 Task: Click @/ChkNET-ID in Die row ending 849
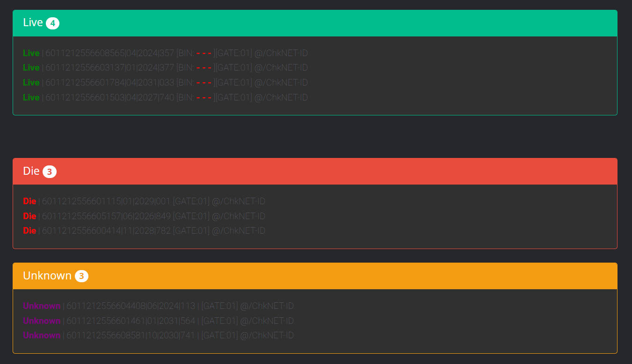(x=239, y=216)
